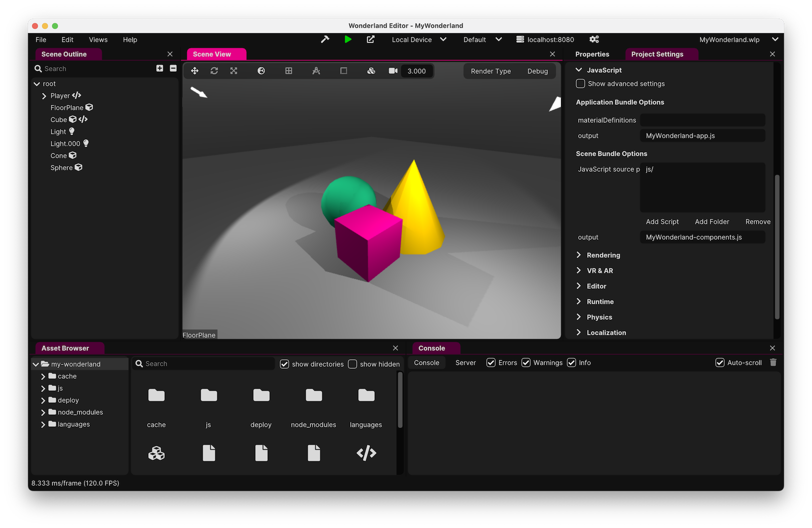This screenshot has height=528, width=812.
Task: Switch to the Properties tab
Action: (592, 54)
